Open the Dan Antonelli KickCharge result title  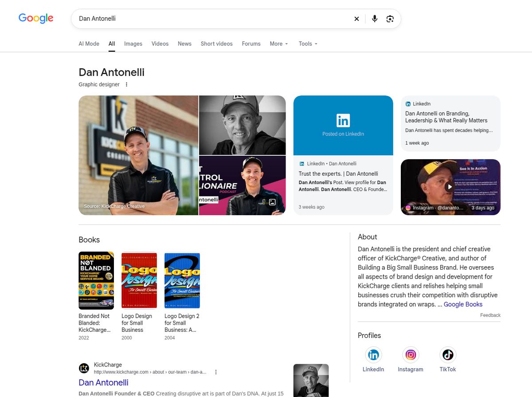[103, 382]
